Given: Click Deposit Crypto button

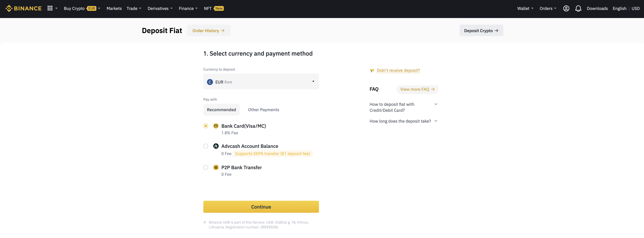Looking at the screenshot, I should pos(481,30).
